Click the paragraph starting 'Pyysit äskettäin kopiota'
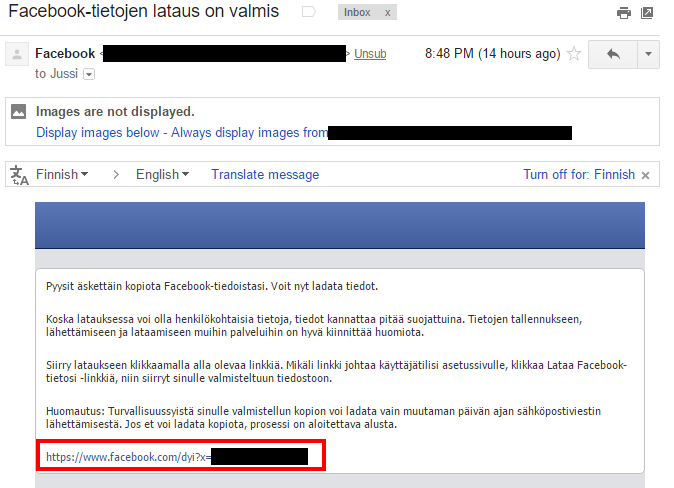This screenshot has height=488, width=674. pyautogui.click(x=212, y=286)
